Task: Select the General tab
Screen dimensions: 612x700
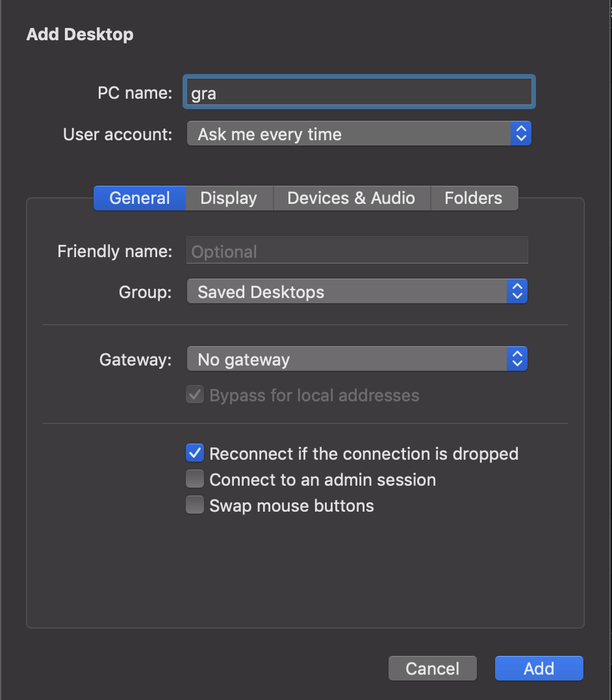Action: (139, 198)
